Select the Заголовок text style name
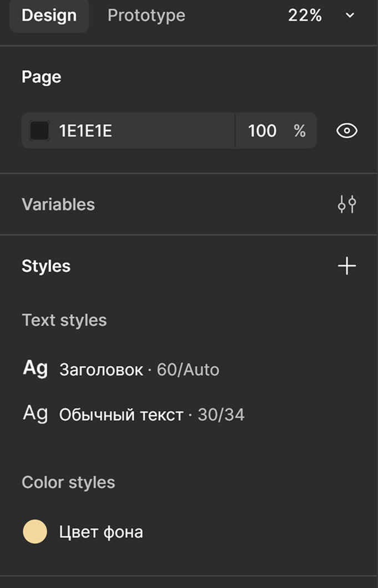This screenshot has height=588, width=378. (101, 370)
